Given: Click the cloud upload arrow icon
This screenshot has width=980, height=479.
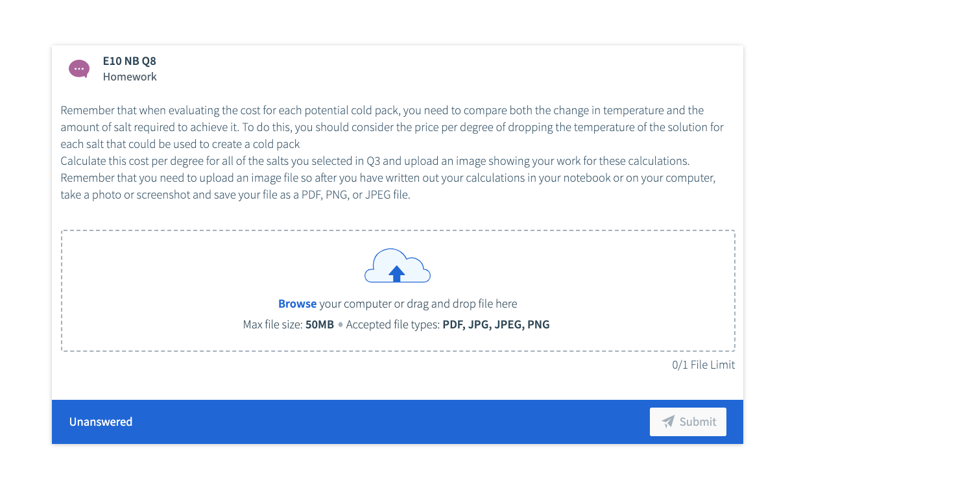Looking at the screenshot, I should tap(398, 265).
